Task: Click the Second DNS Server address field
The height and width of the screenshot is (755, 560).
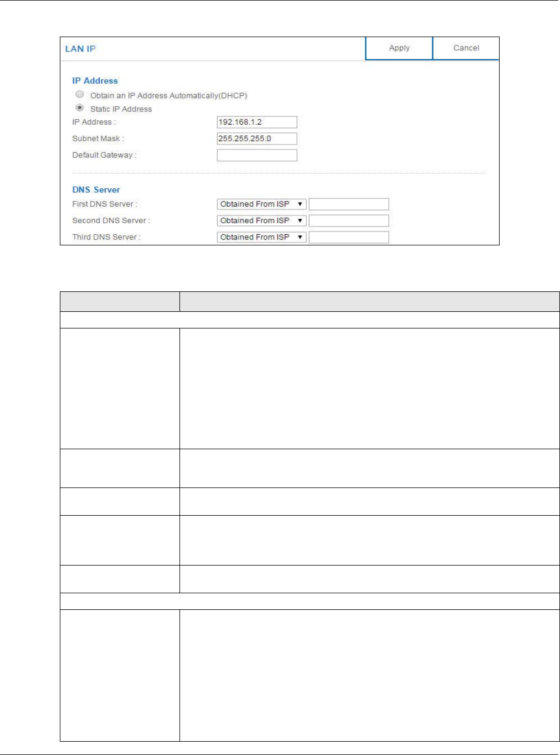Action: coord(349,221)
